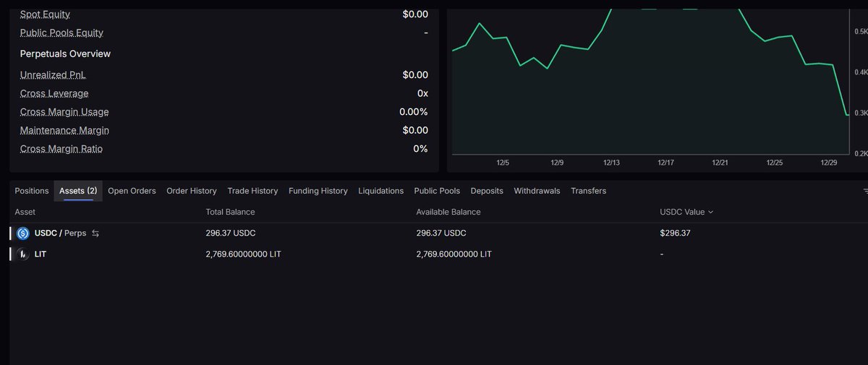Click the 12/25 chart date label
Viewport: 868px width, 365px height.
tap(775, 163)
